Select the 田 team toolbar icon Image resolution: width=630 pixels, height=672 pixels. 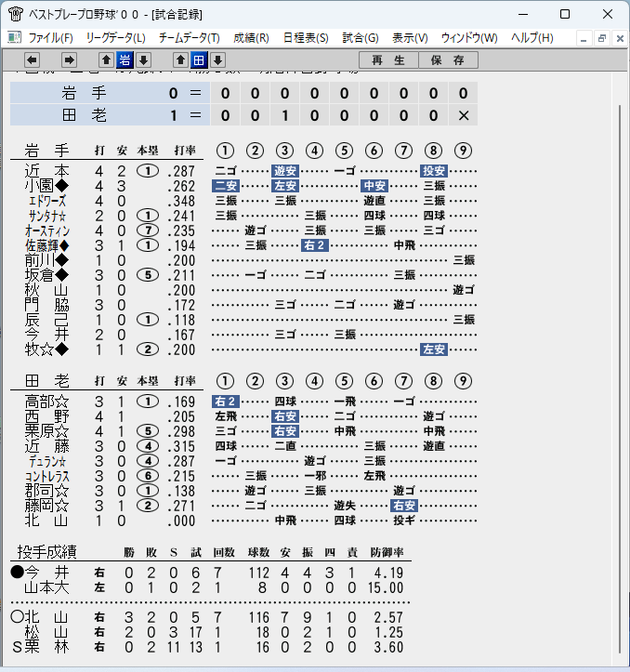tap(199, 60)
